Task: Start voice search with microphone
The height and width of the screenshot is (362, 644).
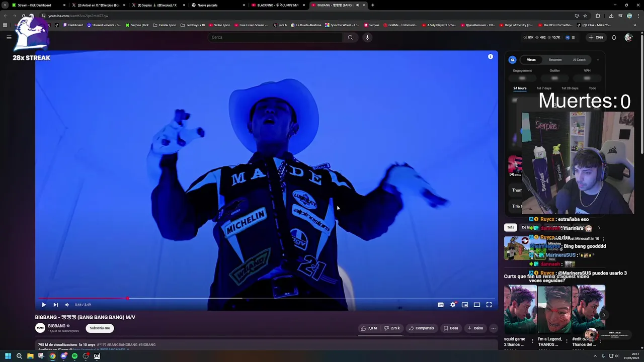Action: tap(367, 37)
